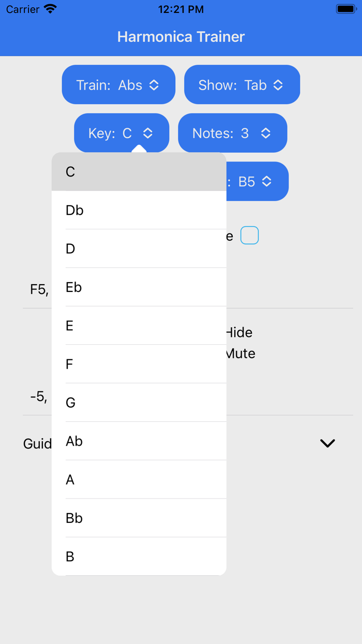Image resolution: width=362 pixels, height=644 pixels.
Task: Choose Eb from the key menu
Action: 139,287
